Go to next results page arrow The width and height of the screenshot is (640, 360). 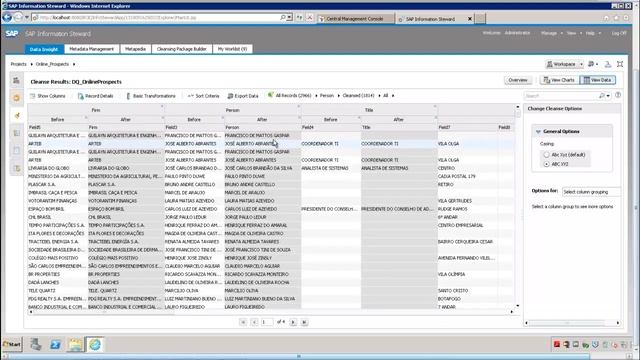click(x=293, y=322)
